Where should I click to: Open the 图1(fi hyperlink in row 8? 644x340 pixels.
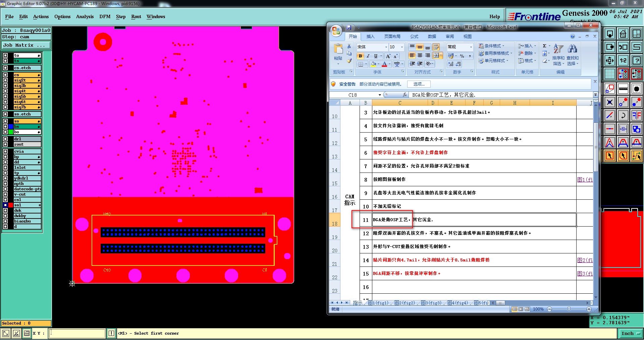[585, 180]
